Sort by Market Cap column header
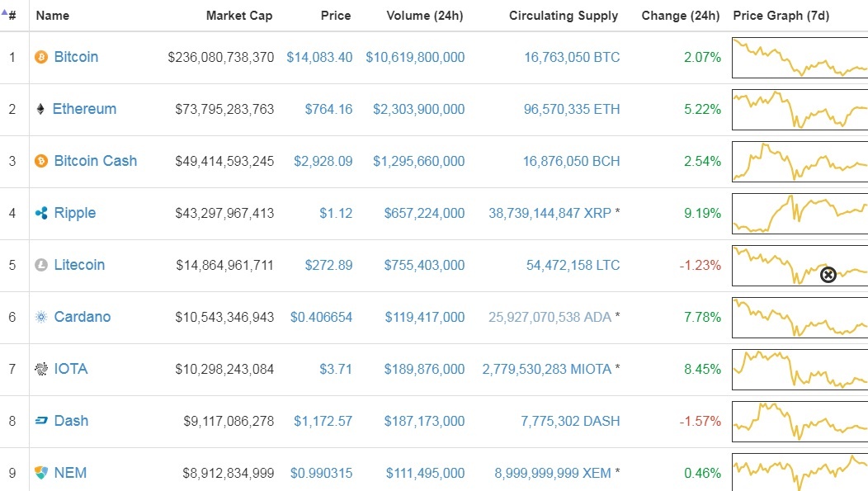The image size is (868, 491). point(238,16)
